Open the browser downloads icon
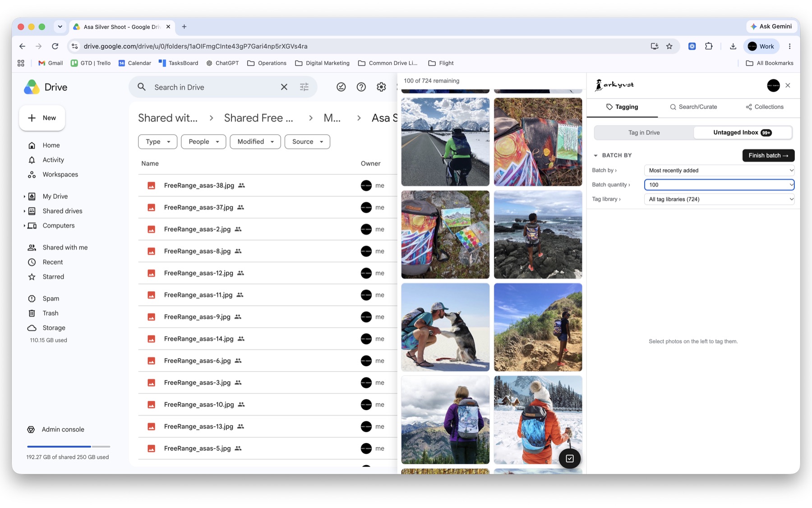Viewport: 812px width, 508px height. 733,46
